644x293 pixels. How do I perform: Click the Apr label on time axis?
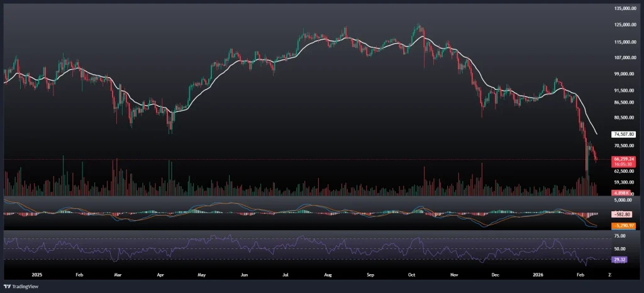pyautogui.click(x=160, y=275)
